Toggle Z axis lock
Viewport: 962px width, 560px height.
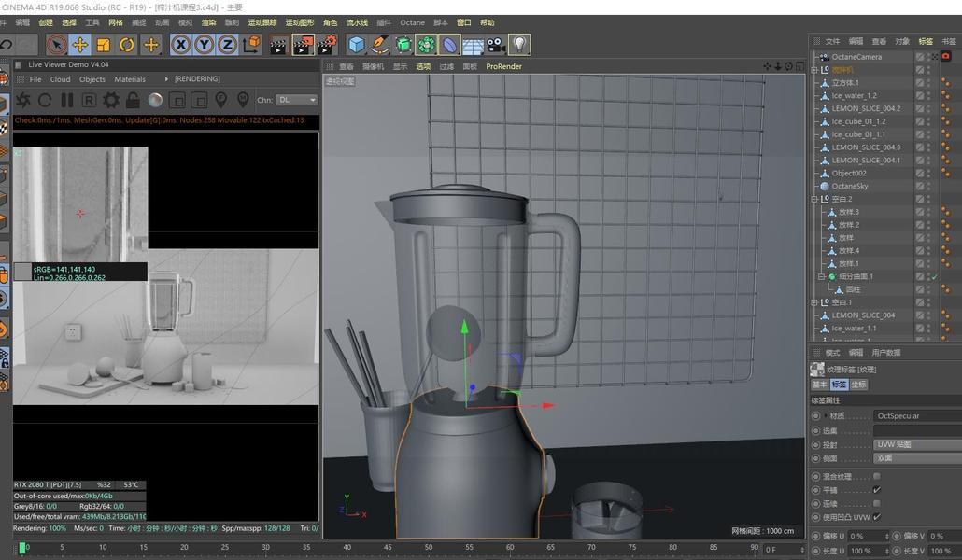pyautogui.click(x=228, y=45)
